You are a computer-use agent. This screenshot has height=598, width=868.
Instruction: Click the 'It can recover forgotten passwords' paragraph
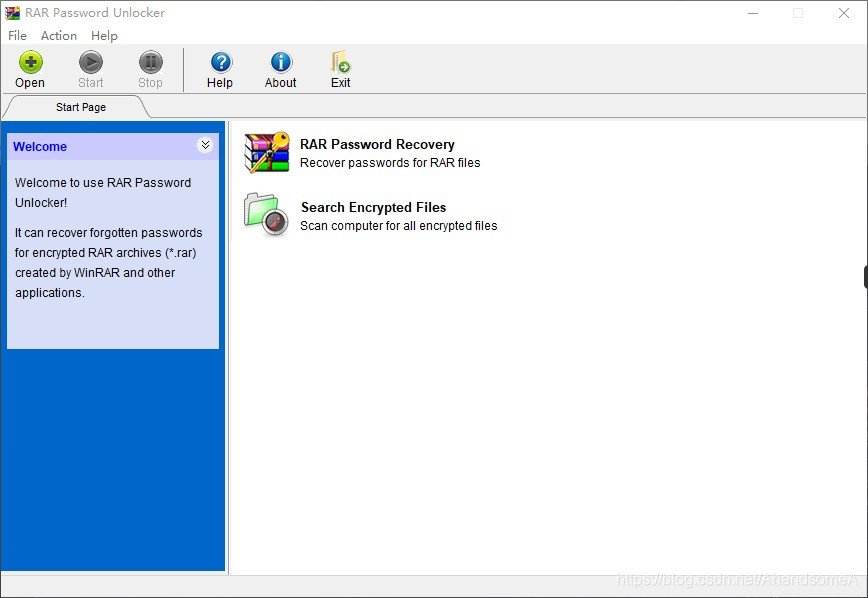108,262
